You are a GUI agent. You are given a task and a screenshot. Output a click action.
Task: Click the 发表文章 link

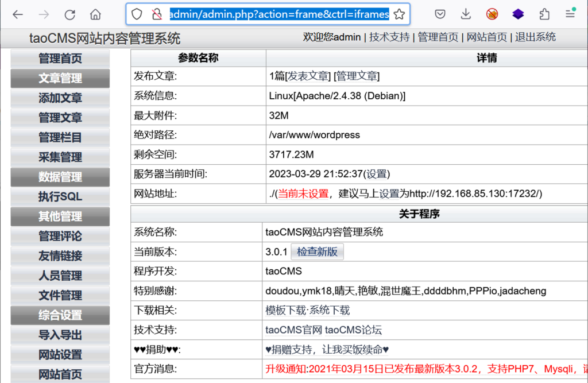click(308, 76)
